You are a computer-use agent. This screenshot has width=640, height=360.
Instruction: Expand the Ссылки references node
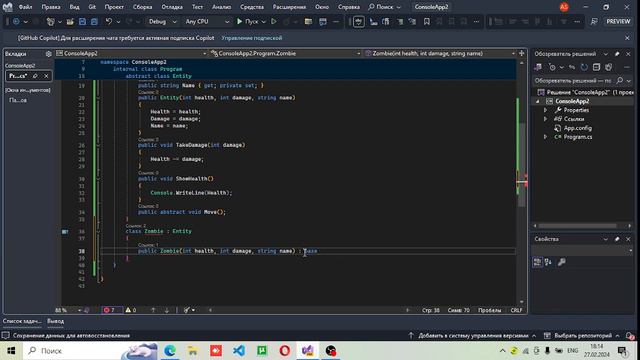[x=545, y=119]
